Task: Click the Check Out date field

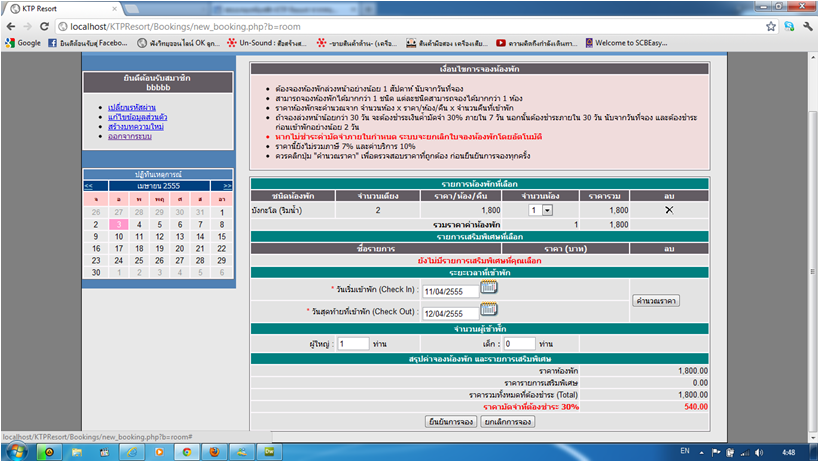Action: click(450, 313)
